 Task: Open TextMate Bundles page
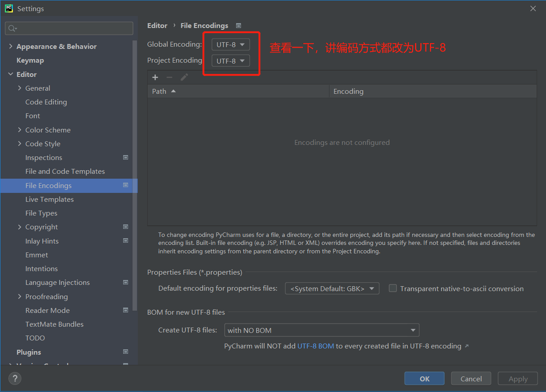(54, 324)
